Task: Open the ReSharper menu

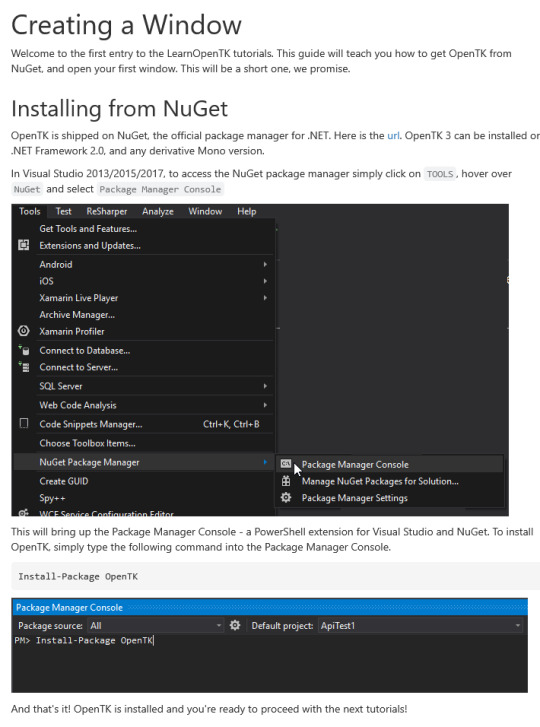Action: [x=107, y=211]
